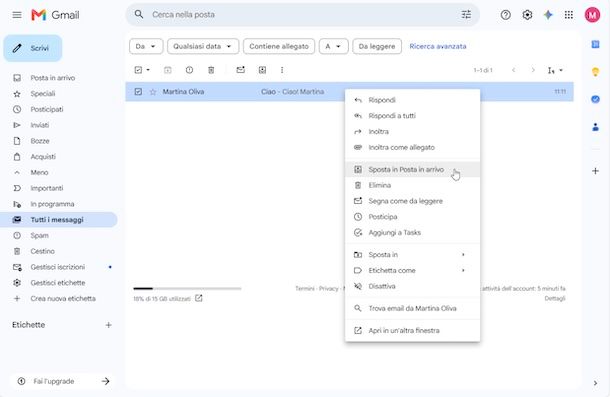Select Sposta in Posta in arrivo
Screen dimensions: 610x397
click(412, 169)
